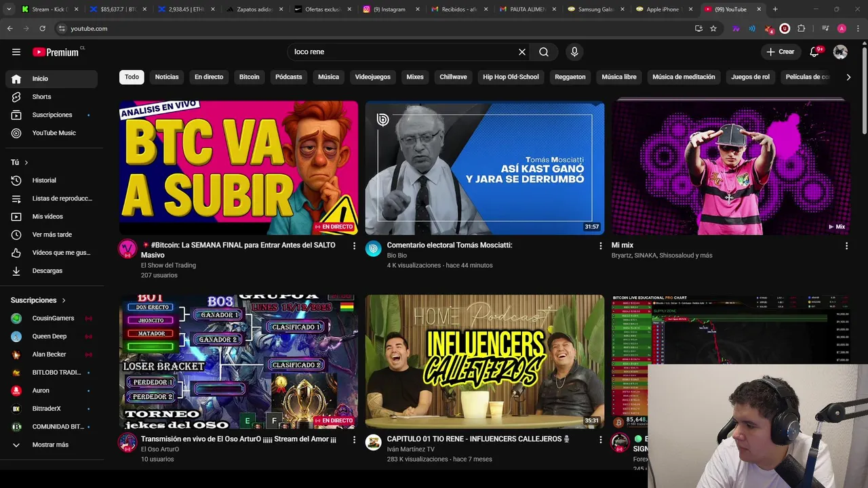Open Descargas in the sidebar

(52, 270)
